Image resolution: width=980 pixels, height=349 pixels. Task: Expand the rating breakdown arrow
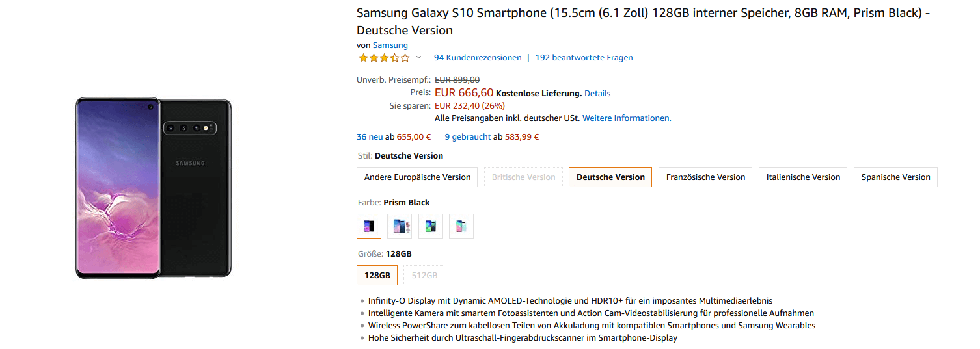click(x=418, y=58)
